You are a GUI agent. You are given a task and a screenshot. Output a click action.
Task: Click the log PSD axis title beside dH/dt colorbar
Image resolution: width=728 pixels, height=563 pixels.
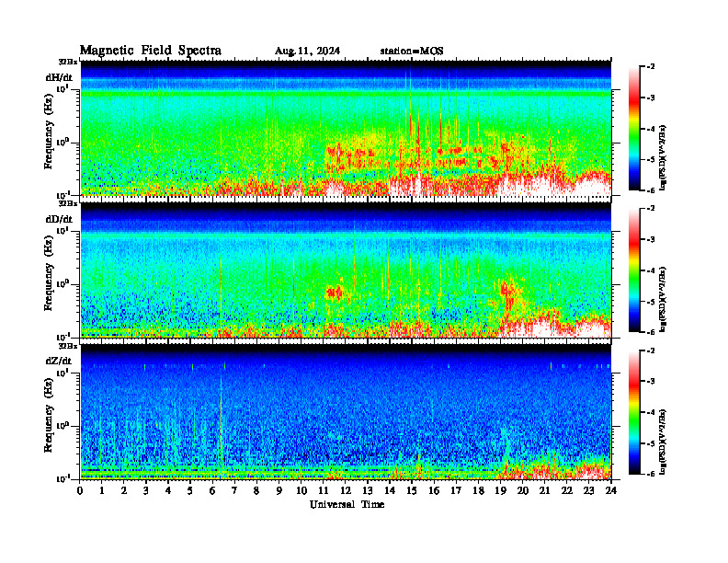[x=663, y=157]
